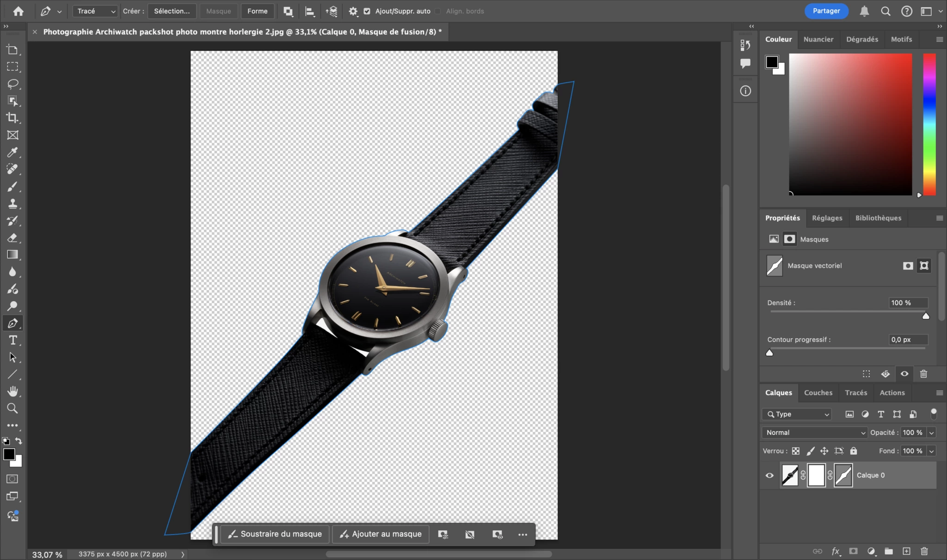Select the Hand tool
947x560 pixels.
[12, 391]
